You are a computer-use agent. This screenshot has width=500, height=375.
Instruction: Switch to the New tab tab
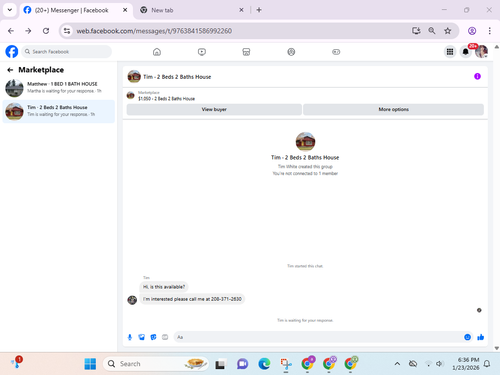pos(192,10)
